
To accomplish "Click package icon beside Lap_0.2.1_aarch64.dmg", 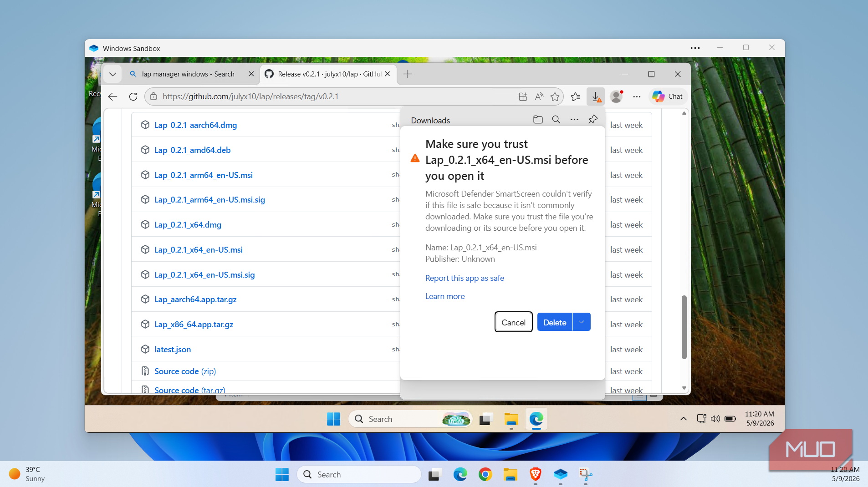I will [x=145, y=125].
